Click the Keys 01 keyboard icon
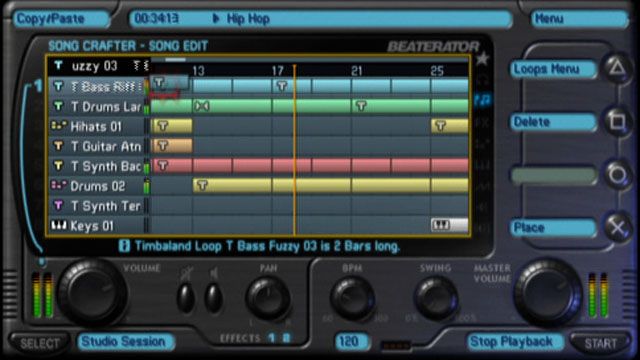Screen dimensions: 640x360 pyautogui.click(x=58, y=225)
